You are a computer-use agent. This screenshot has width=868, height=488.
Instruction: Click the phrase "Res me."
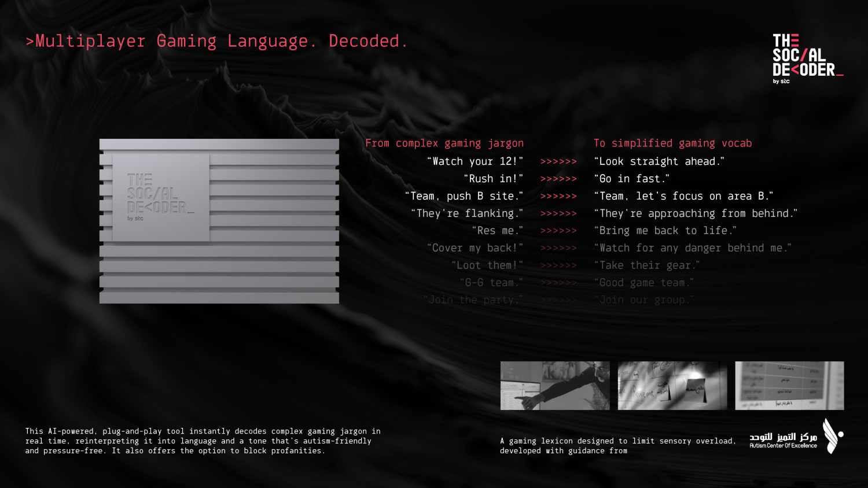pyautogui.click(x=498, y=231)
